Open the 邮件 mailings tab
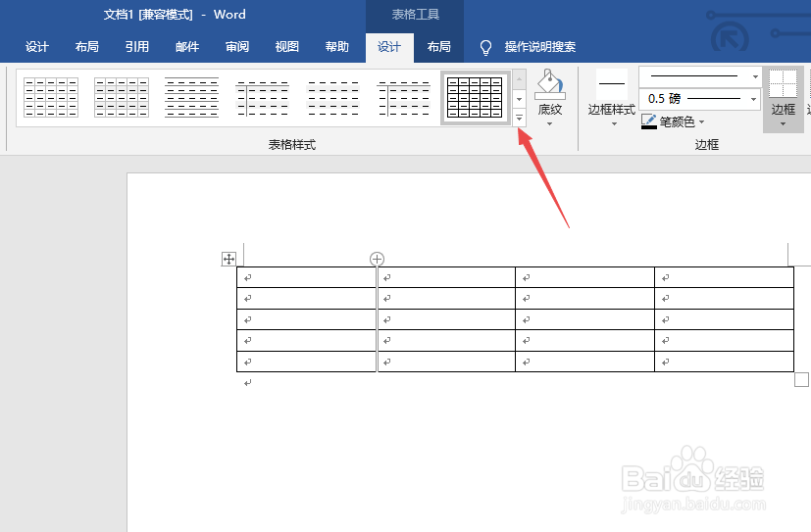Screen dimensions: 811x532 click(187, 47)
